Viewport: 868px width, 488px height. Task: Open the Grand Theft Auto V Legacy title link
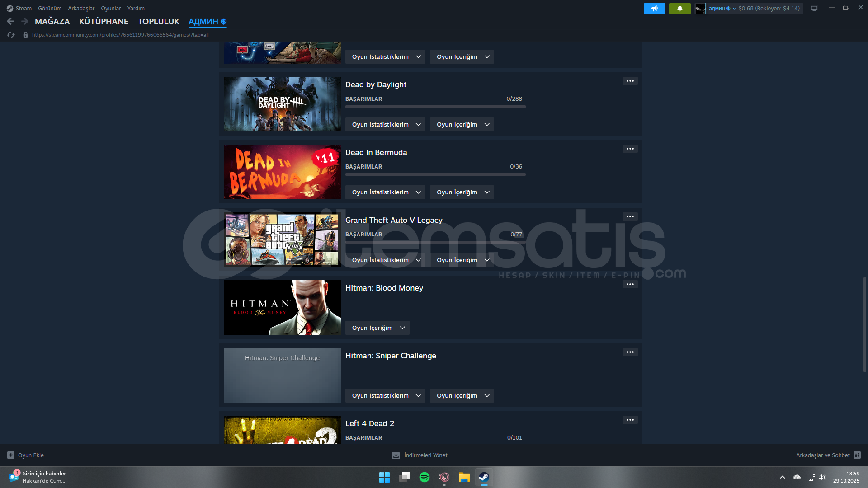pos(393,220)
